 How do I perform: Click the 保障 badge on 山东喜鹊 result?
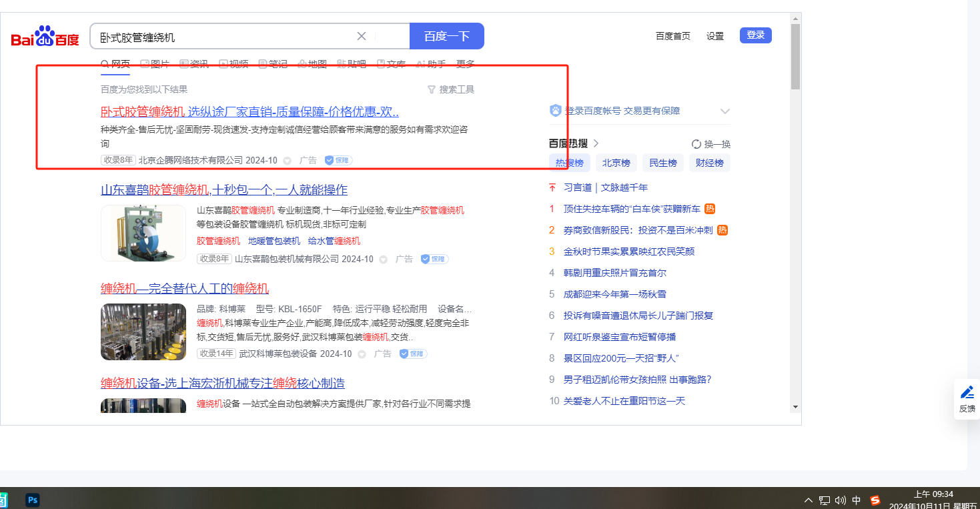tap(434, 259)
